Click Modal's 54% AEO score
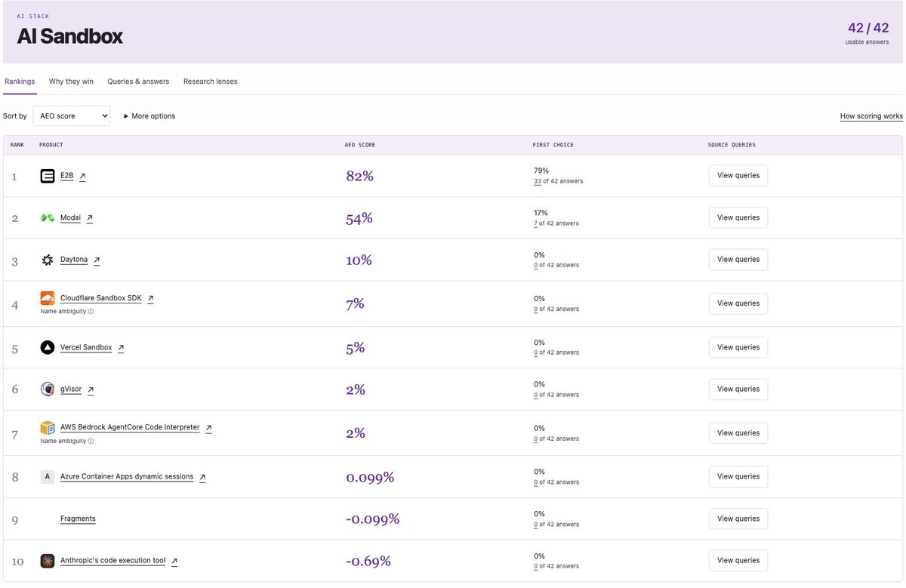The width and height of the screenshot is (906, 588). tap(359, 218)
